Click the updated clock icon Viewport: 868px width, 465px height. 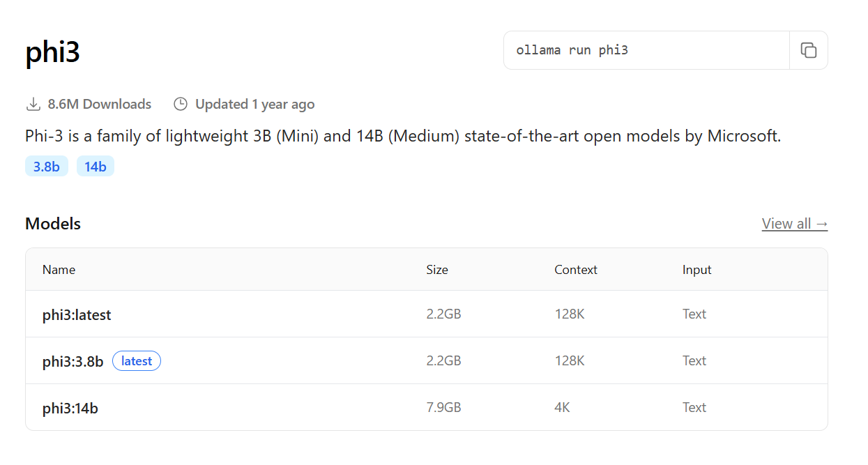[181, 105]
